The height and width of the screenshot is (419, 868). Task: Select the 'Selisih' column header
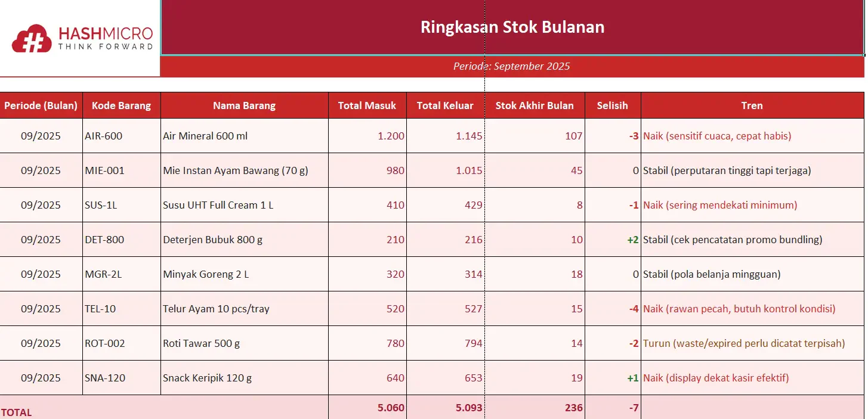tap(613, 105)
